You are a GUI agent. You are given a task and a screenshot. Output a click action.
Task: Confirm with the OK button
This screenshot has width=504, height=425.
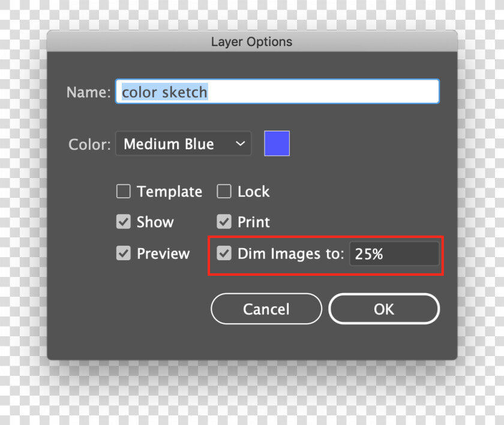384,309
